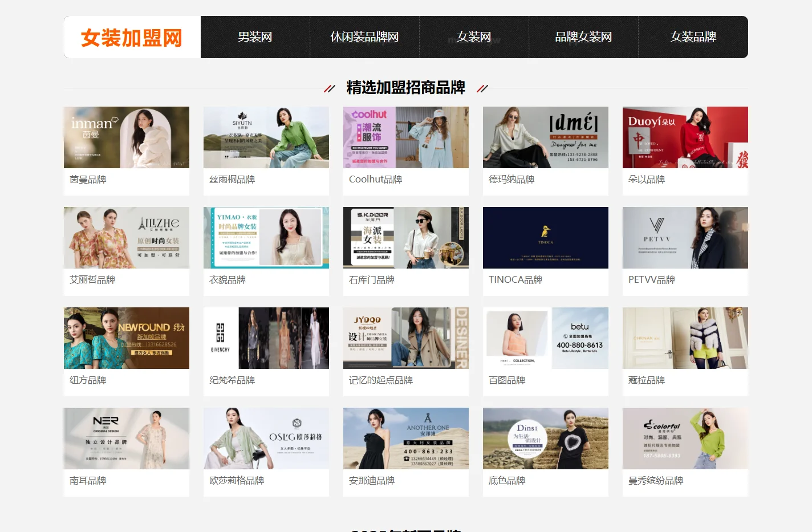
Task: Click the 安那迪品牌 link
Action: coord(372,481)
